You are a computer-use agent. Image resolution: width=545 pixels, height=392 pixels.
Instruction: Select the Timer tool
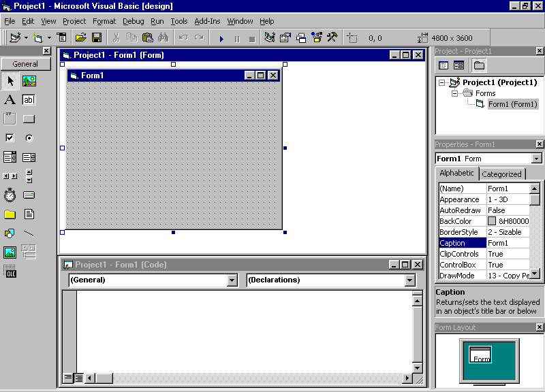10,195
